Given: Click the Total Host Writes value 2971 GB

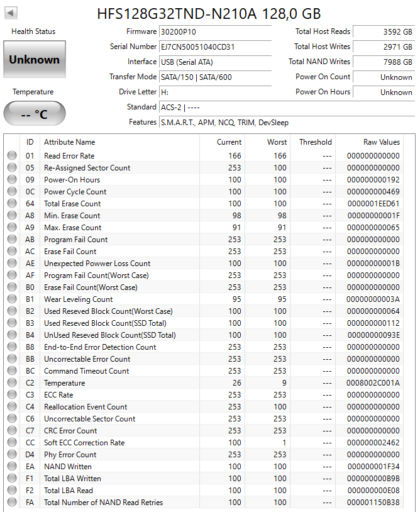Looking at the screenshot, I should 384,47.
